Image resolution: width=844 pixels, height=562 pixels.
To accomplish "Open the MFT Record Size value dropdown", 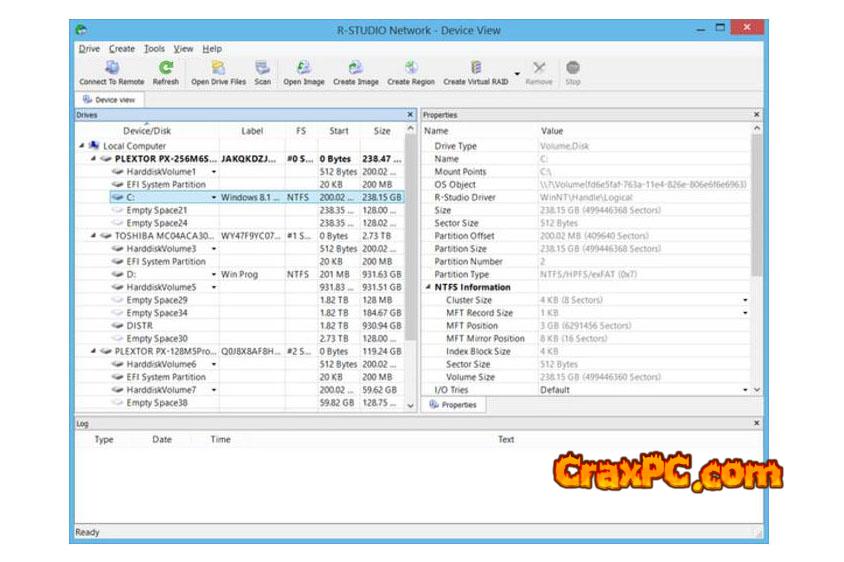I will (x=745, y=313).
